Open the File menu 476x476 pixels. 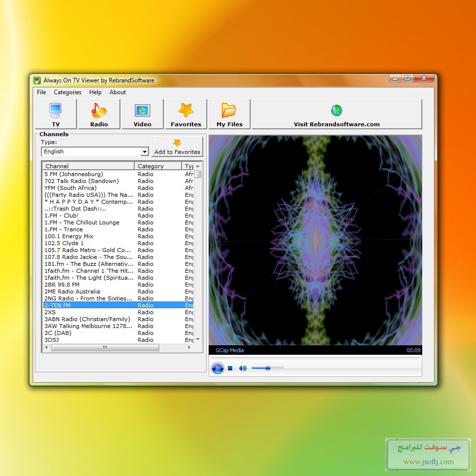click(x=41, y=92)
